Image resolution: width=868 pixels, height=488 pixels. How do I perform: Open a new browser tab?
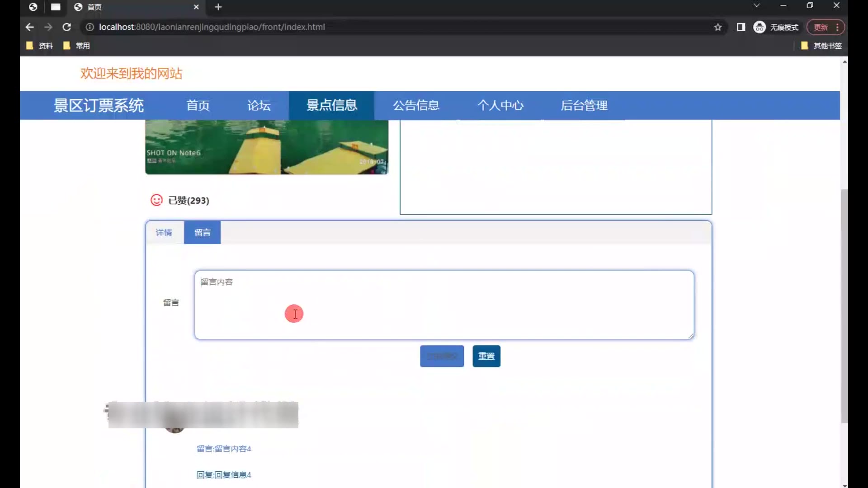tap(218, 7)
